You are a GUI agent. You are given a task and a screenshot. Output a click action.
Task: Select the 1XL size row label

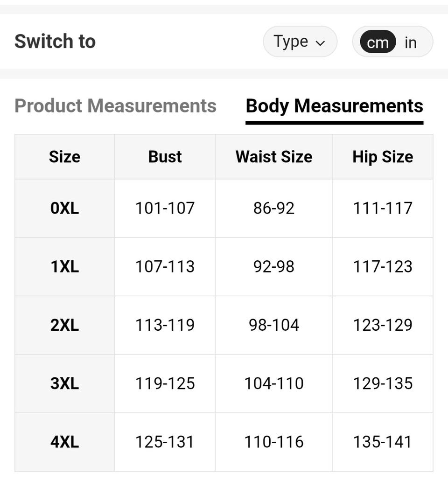coord(64,266)
